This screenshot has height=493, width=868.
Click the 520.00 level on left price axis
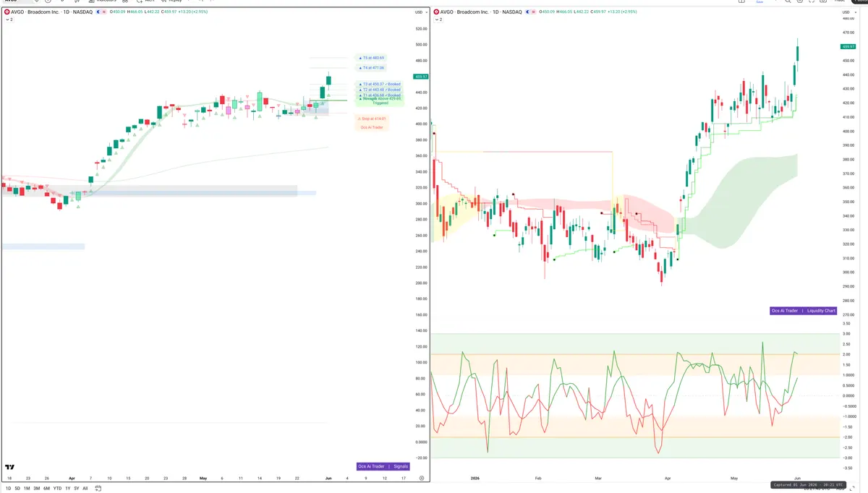click(x=421, y=29)
